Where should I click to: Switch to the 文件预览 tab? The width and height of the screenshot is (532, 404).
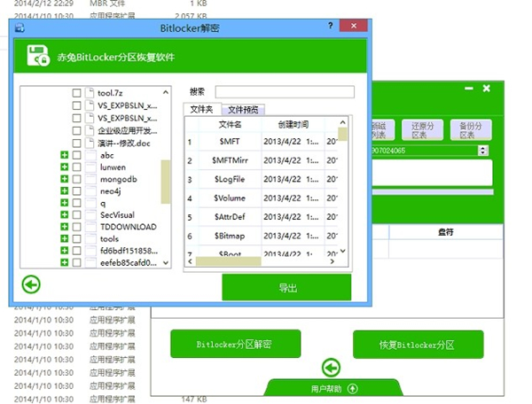point(239,110)
